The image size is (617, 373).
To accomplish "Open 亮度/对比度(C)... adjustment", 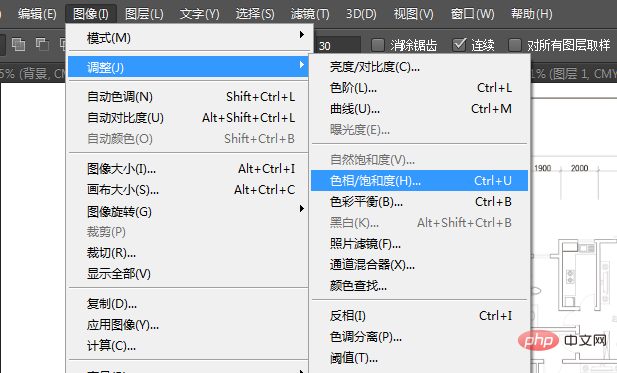I will [419, 67].
